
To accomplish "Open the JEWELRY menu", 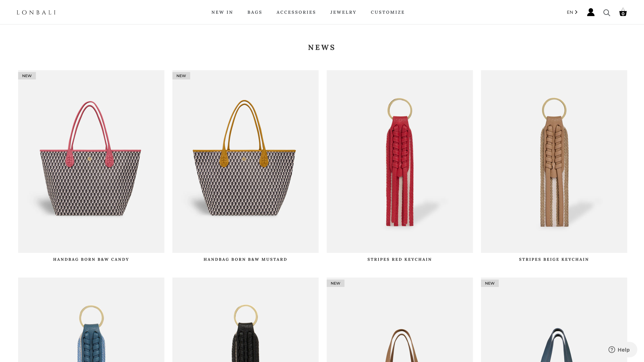I will coord(343,12).
